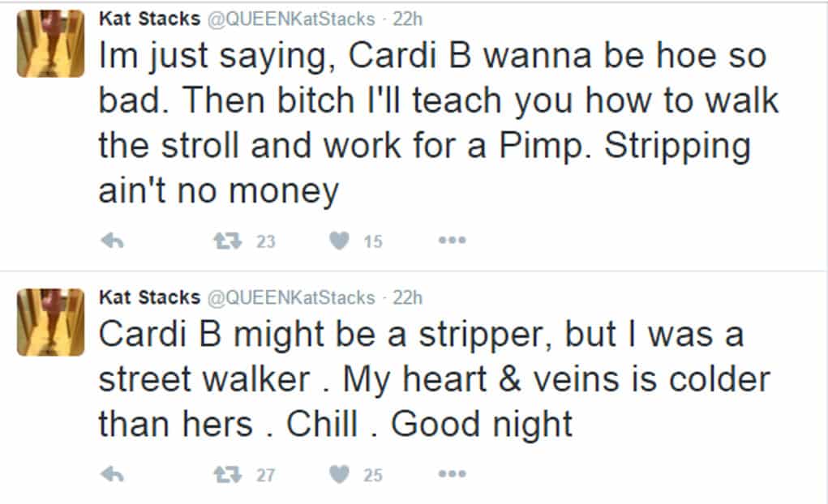
Task: Open more options on first tweet
Action: 452,240
